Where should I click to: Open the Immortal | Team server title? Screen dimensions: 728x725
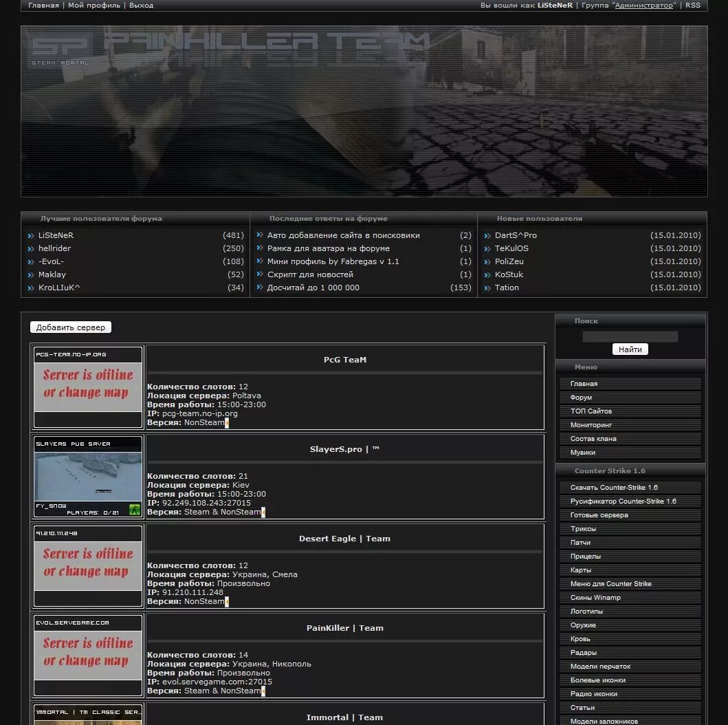(x=344, y=717)
